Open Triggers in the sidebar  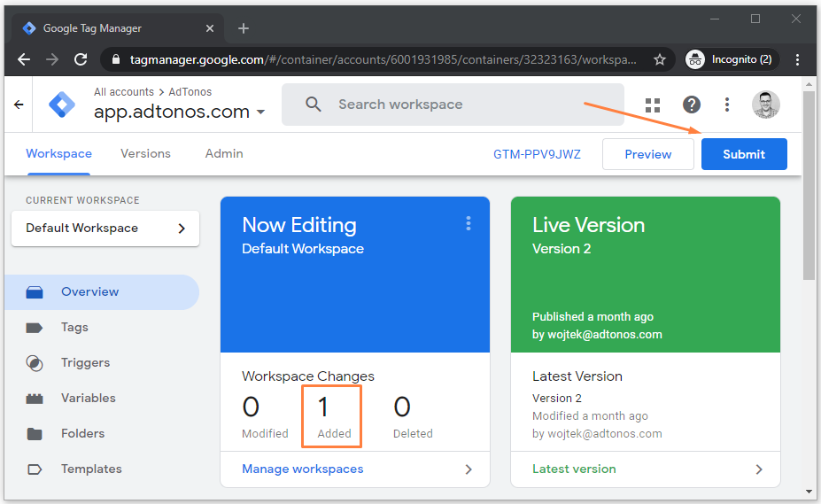pos(85,362)
